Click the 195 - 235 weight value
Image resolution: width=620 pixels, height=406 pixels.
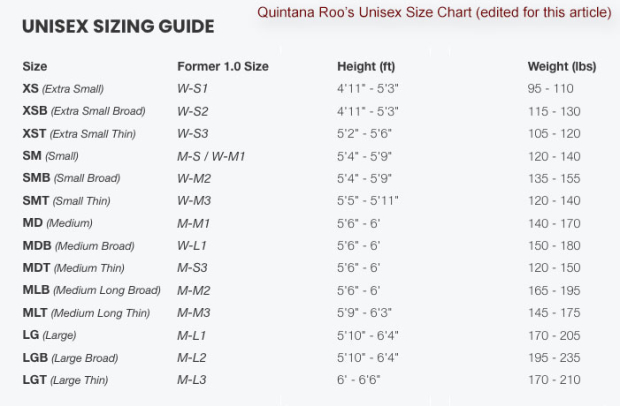tap(553, 357)
